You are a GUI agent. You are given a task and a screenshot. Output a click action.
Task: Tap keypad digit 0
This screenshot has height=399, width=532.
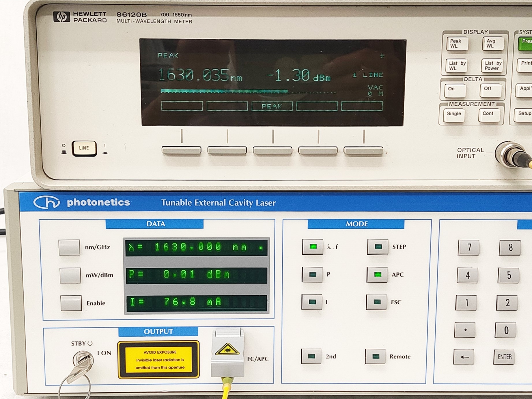coord(506,330)
